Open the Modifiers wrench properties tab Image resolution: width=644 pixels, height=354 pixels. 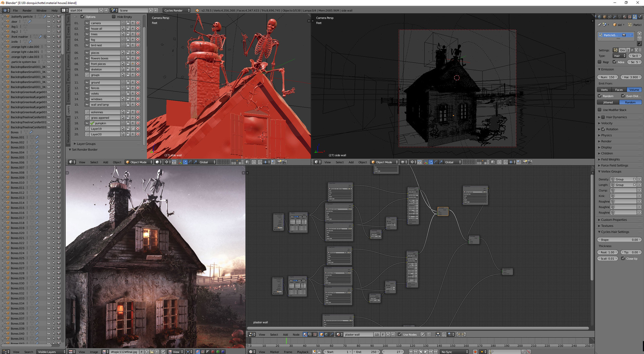click(614, 17)
